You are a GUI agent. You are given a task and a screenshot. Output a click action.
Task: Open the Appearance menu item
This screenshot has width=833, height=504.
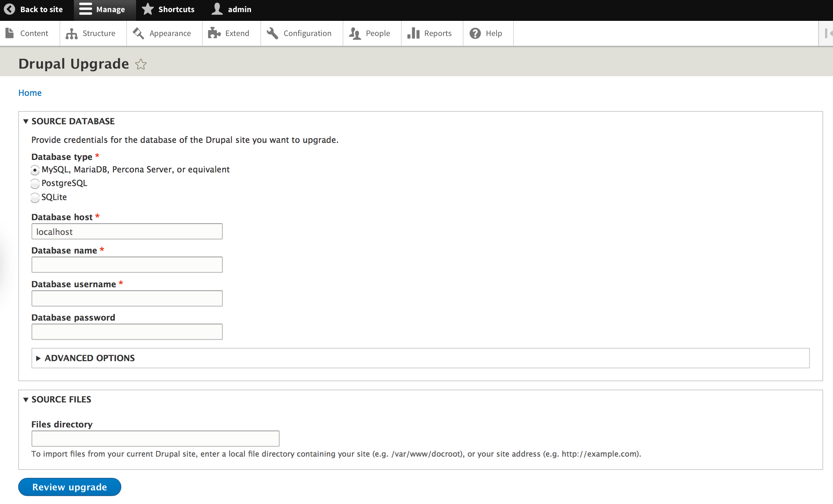(164, 33)
